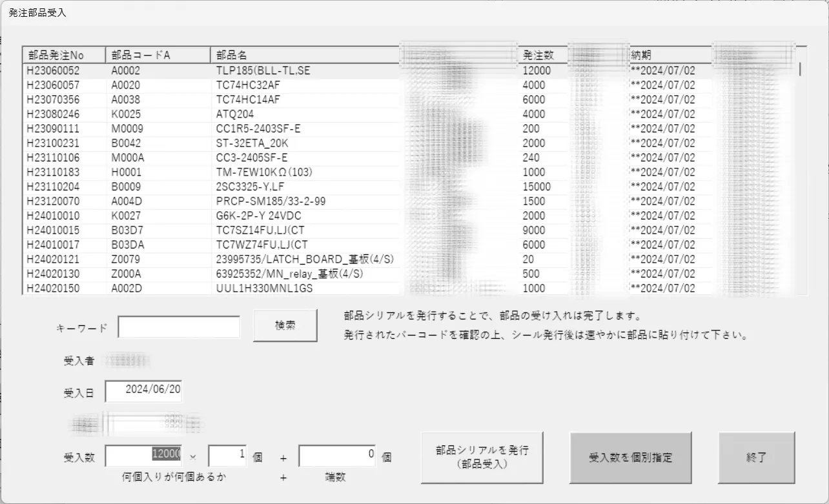The image size is (829, 504).
Task: Click 部品シリアルを発行 (部品受入) button
Action: click(482, 457)
